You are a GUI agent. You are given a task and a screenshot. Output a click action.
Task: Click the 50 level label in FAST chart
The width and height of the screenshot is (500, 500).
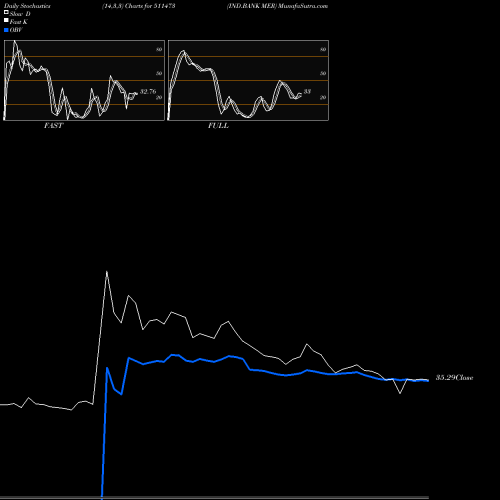[x=159, y=74]
